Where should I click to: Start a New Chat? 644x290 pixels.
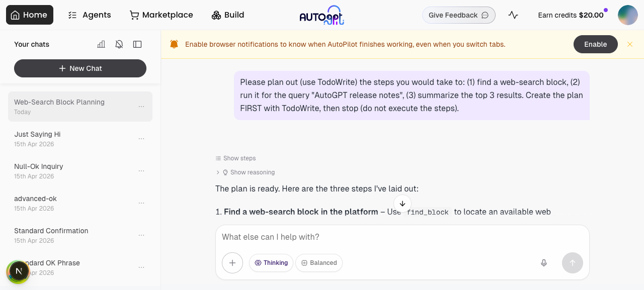[x=80, y=68]
